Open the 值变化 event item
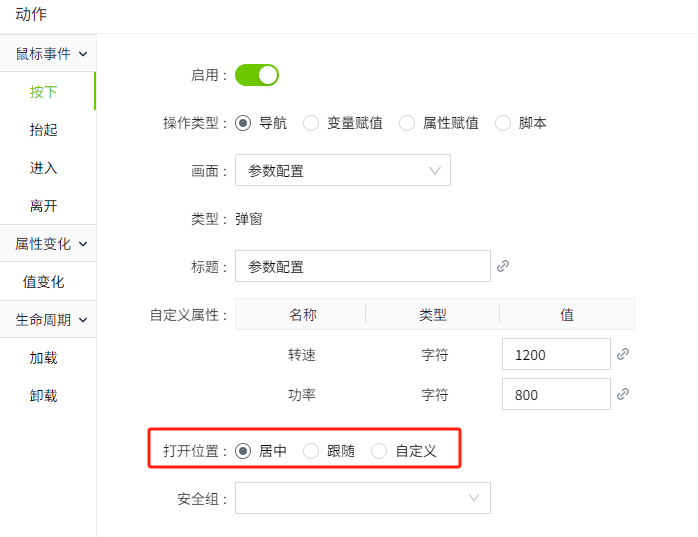Viewport: 698px width, 537px height. (x=44, y=282)
